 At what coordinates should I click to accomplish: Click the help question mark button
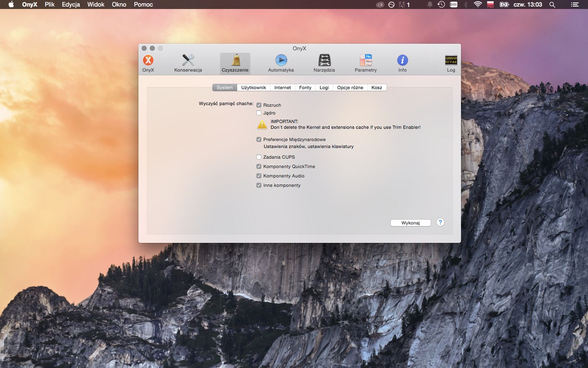coord(440,222)
